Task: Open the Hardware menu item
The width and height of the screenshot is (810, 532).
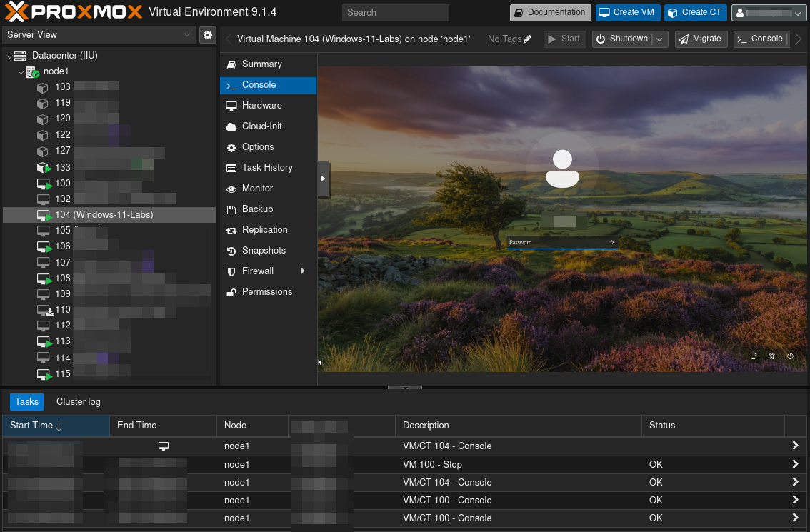Action: (x=261, y=106)
